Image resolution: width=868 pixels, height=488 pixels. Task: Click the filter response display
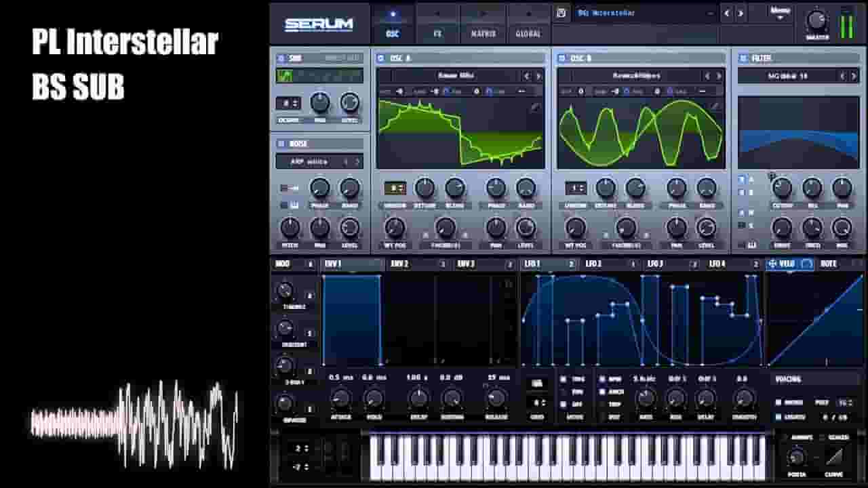click(797, 132)
